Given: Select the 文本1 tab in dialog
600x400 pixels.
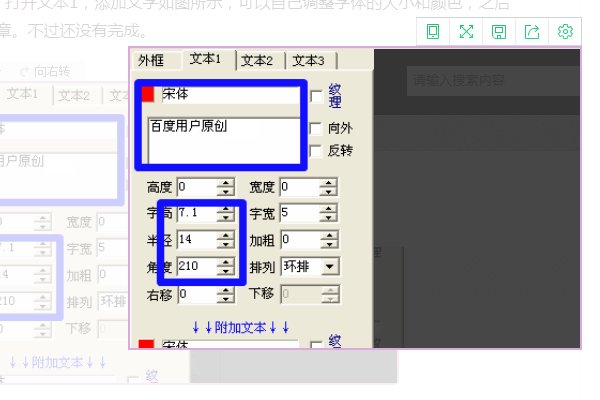Looking at the screenshot, I should [x=205, y=59].
